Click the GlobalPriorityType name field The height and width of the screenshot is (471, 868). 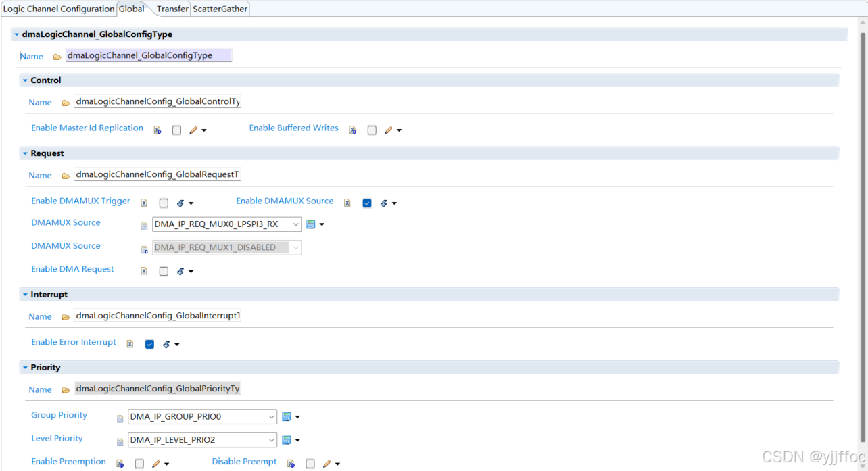(x=158, y=389)
